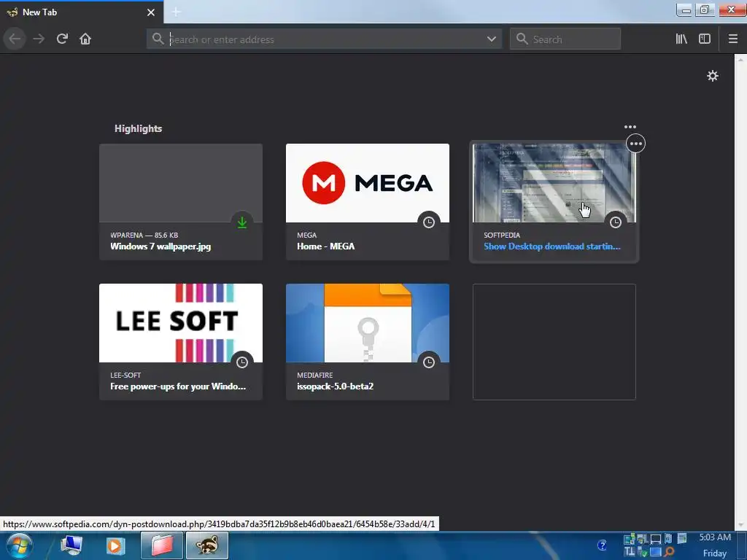Click the orange magnifier tray icon
The height and width of the screenshot is (560, 747).
[669, 552]
